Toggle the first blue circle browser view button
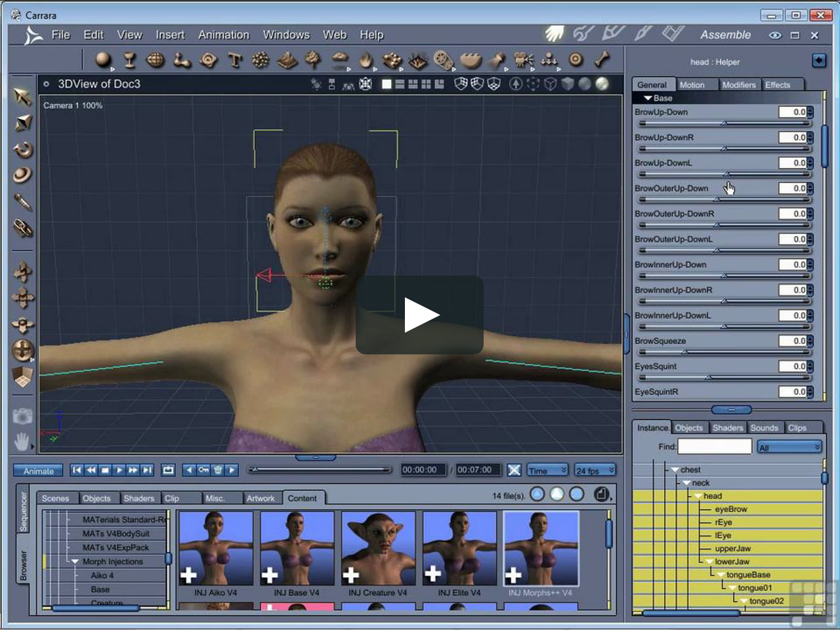Screen dimensions: 840x630 coord(537,494)
